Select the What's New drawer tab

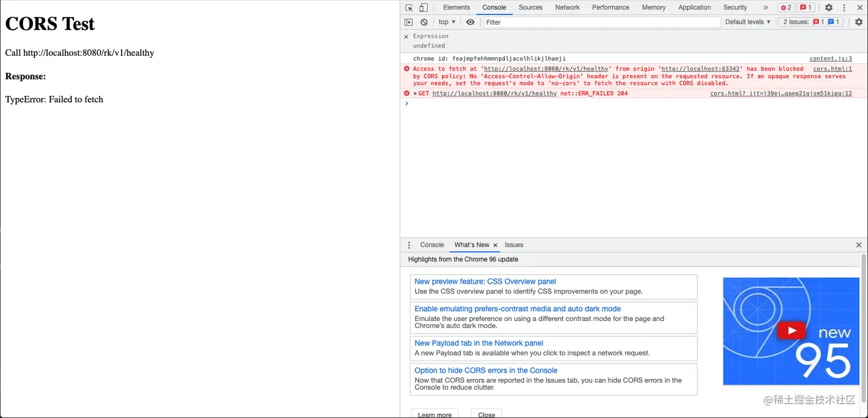pyautogui.click(x=471, y=245)
